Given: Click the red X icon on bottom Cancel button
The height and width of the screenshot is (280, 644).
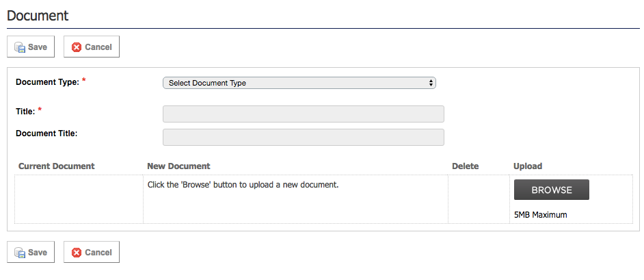Looking at the screenshot, I should 77,253.
